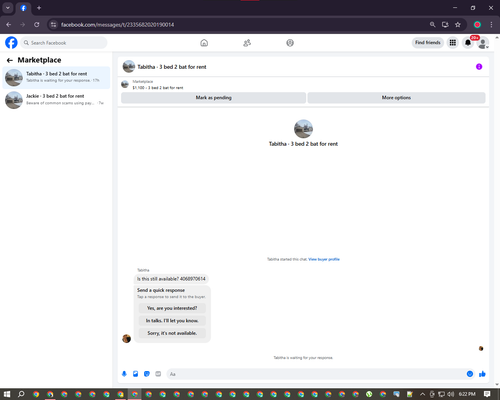Viewport: 500px width, 400px height.
Task: Choose a sticker in the message composer
Action: [147, 374]
